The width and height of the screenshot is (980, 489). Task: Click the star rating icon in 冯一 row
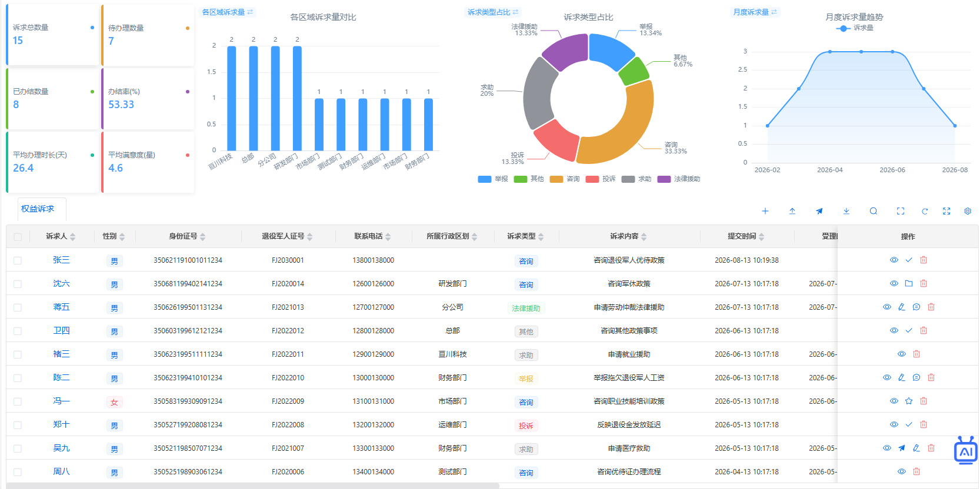909,401
